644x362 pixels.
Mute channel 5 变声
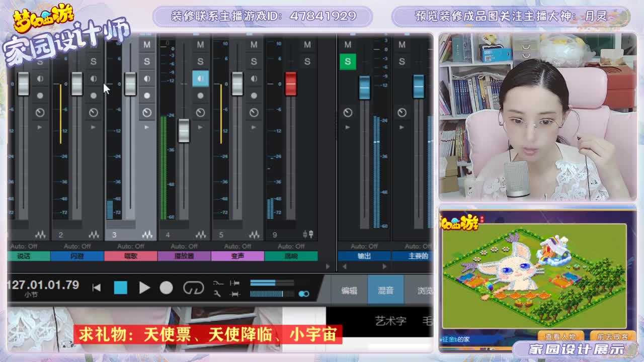tap(254, 44)
